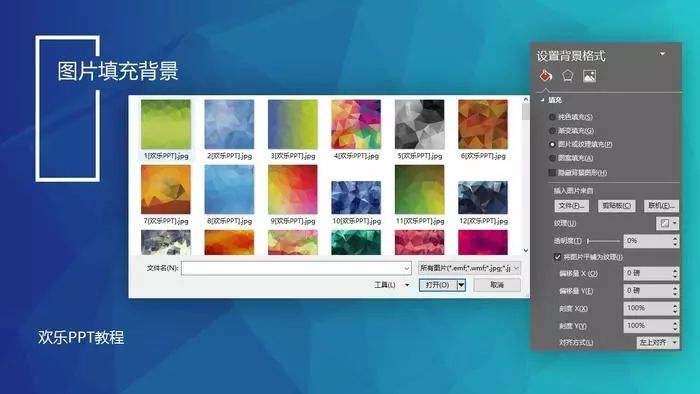Increase 透明度 with spinner up arrow
Image resolution: width=700 pixels, height=394 pixels.
pos(675,238)
